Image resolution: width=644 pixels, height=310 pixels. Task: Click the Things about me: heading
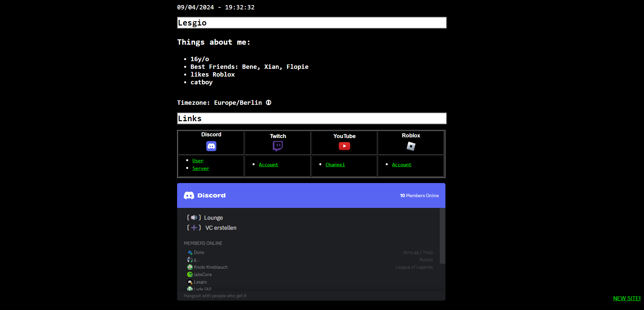tap(214, 42)
